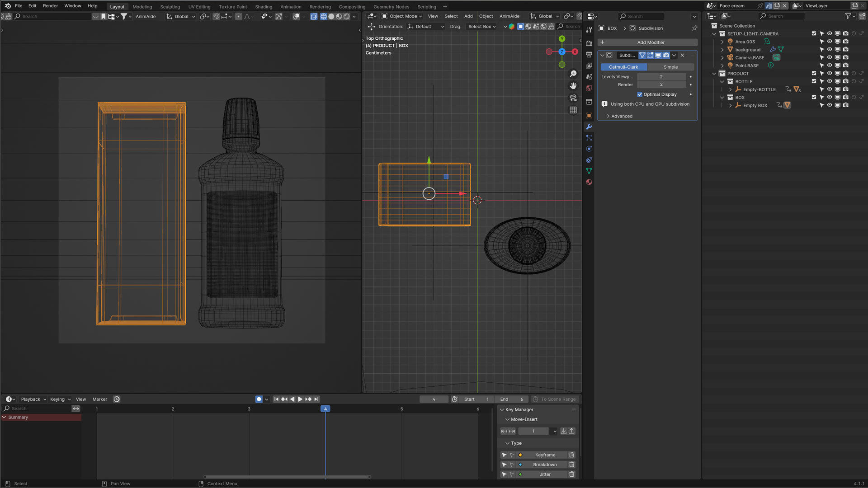This screenshot has height=488, width=868.
Task: Open the viewport Add menu
Action: tap(468, 16)
